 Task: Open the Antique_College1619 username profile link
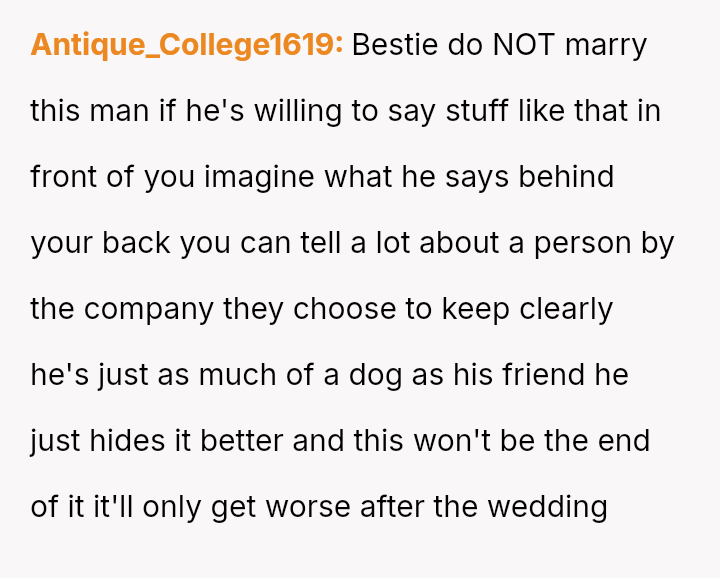tap(187, 45)
